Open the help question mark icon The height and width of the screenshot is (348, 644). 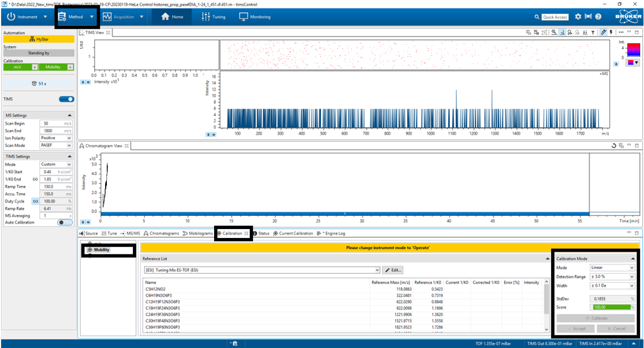click(598, 16)
